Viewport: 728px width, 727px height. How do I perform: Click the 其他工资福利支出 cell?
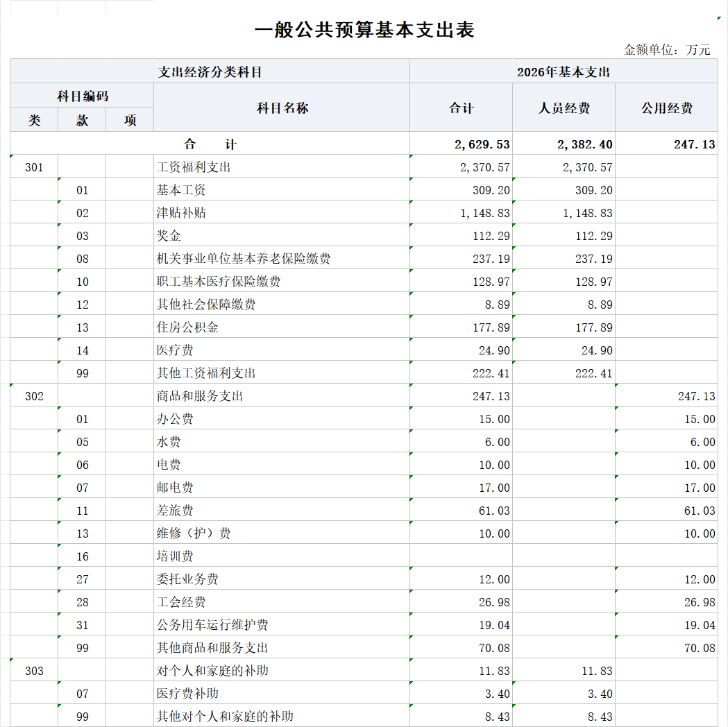(282, 373)
